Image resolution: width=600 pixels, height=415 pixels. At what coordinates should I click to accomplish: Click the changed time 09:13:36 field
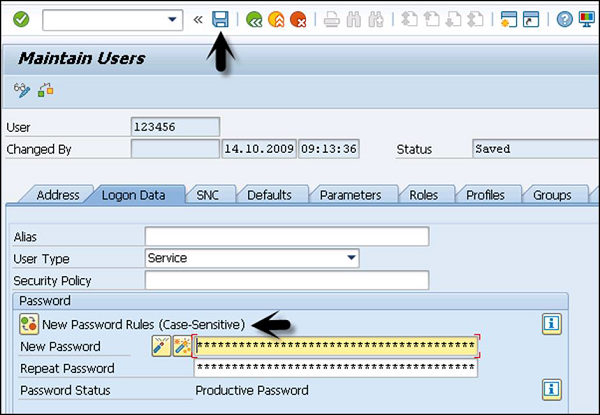329,149
